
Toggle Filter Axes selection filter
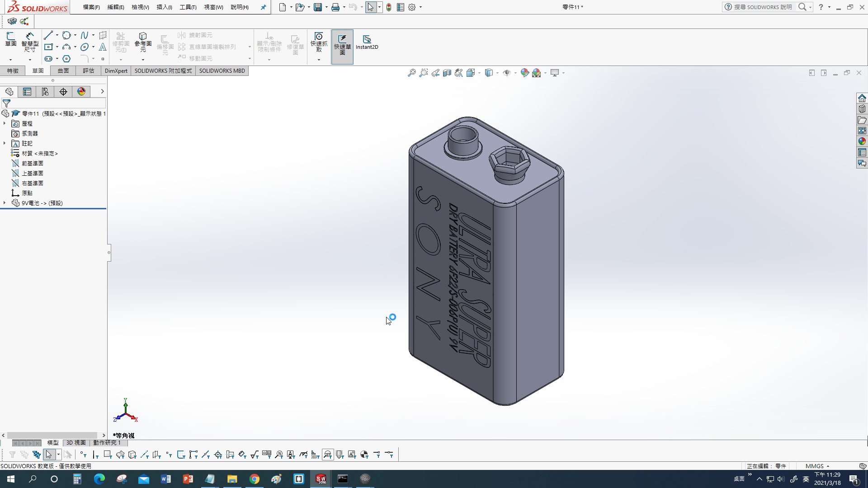click(144, 455)
